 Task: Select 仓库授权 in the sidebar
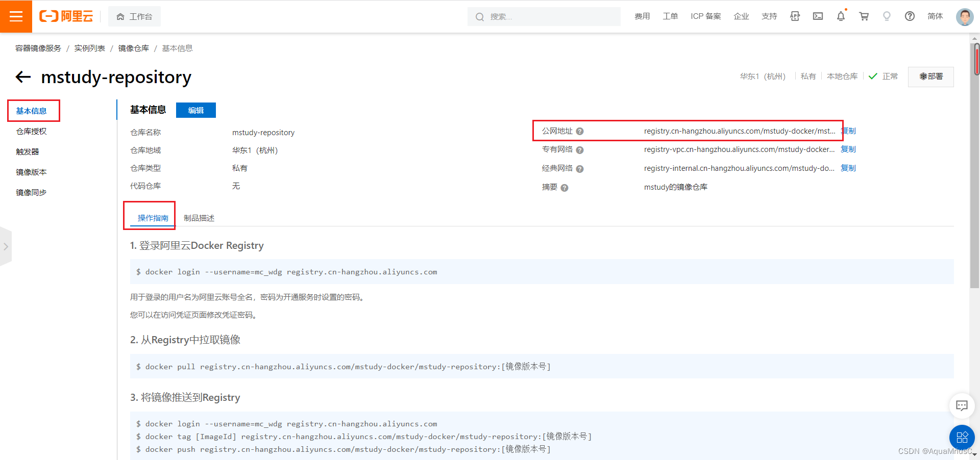[31, 131]
